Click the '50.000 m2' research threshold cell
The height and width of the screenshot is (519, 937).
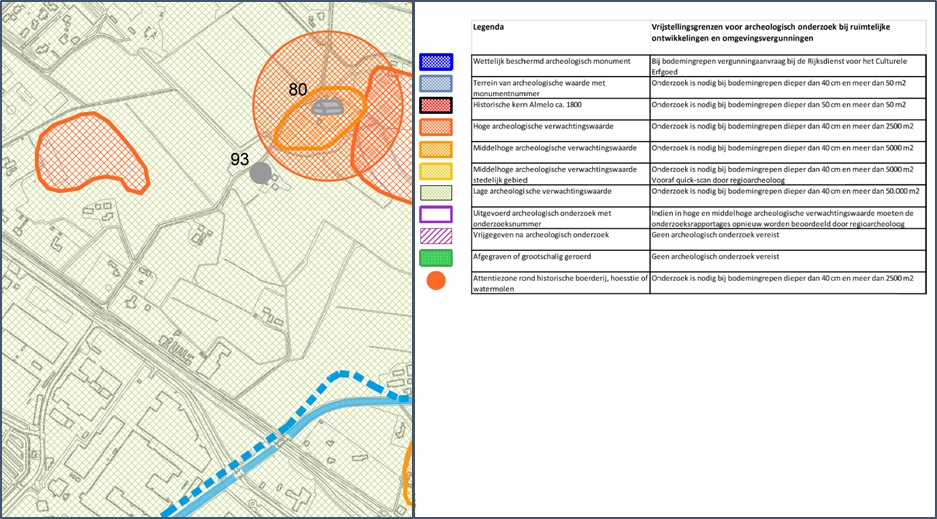(788, 196)
